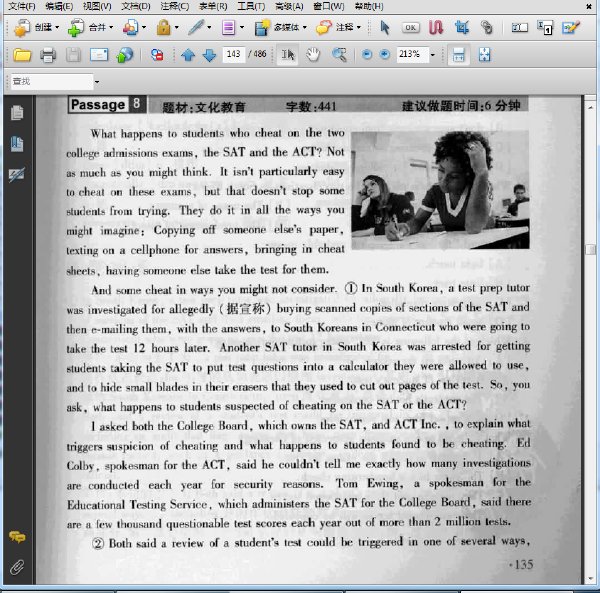
Task: Go to previous page with up arrow
Action: coord(188,55)
